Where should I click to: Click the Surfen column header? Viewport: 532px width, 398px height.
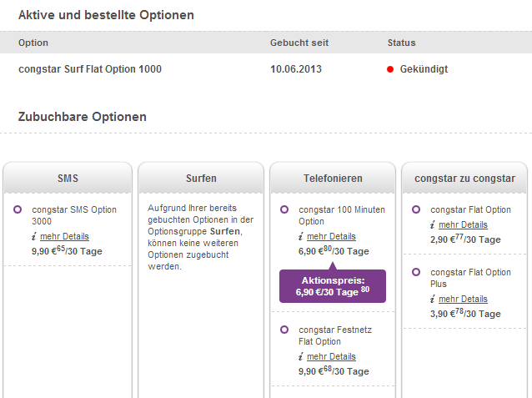click(201, 179)
